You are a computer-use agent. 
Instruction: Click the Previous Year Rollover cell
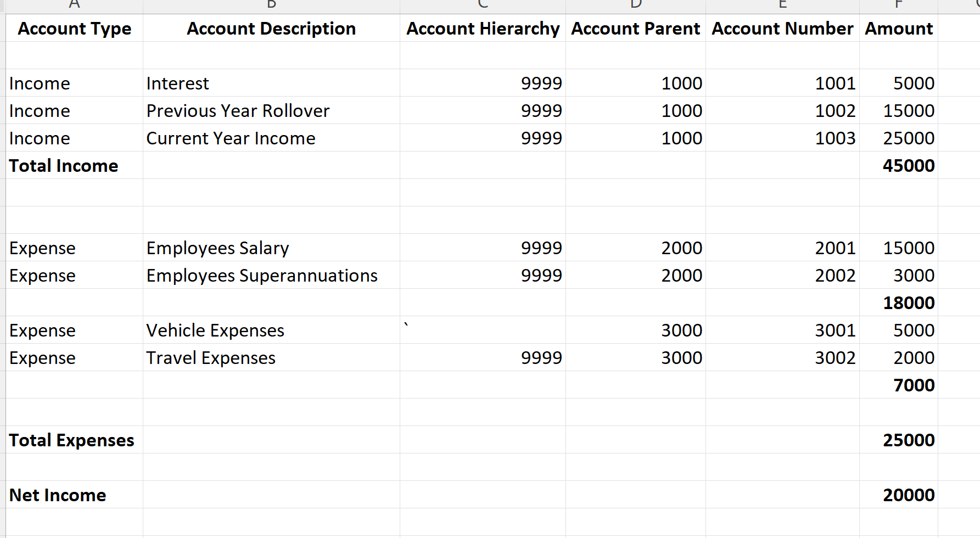[271, 110]
